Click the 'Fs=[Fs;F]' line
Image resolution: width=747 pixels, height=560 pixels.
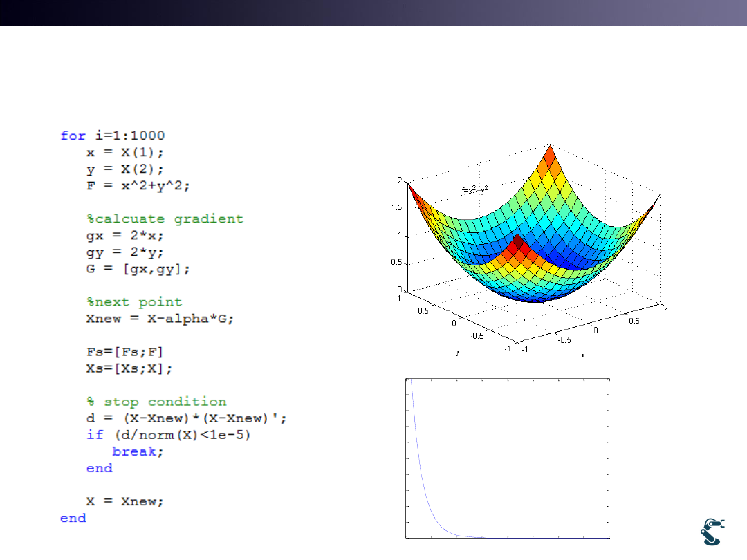124,352
